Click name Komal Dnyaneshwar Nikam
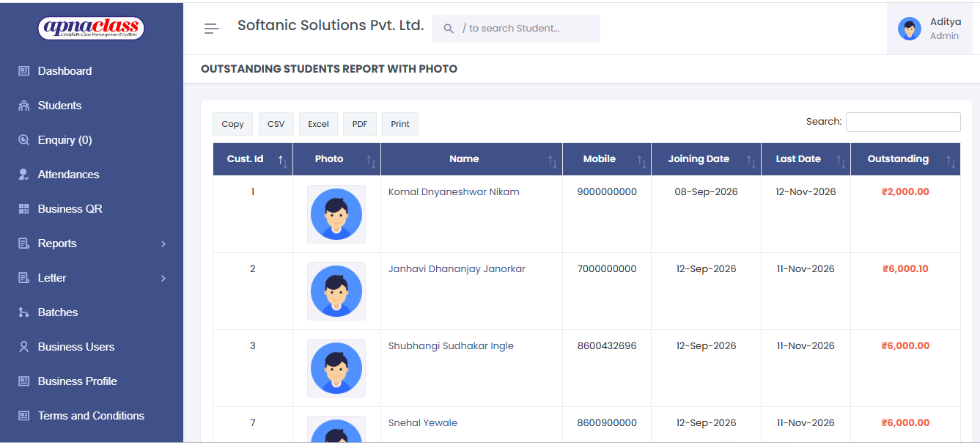Screen dimensions: 980x443 pyautogui.click(x=454, y=192)
